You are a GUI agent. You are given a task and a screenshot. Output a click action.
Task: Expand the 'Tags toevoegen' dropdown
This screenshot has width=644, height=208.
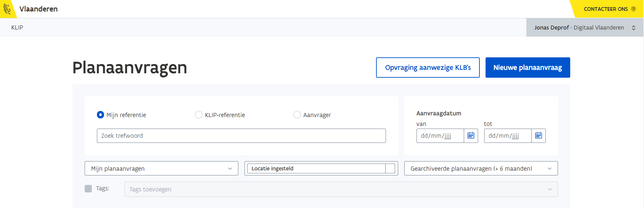[x=341, y=189]
